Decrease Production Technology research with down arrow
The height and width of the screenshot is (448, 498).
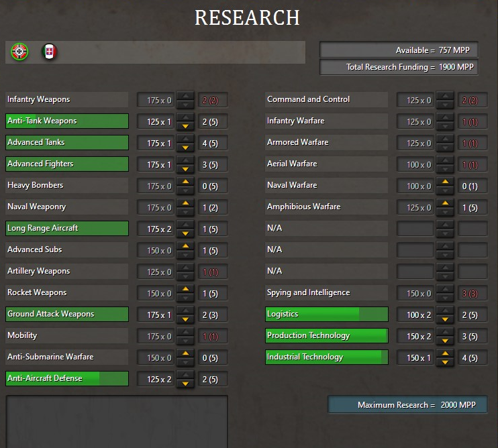(x=445, y=341)
